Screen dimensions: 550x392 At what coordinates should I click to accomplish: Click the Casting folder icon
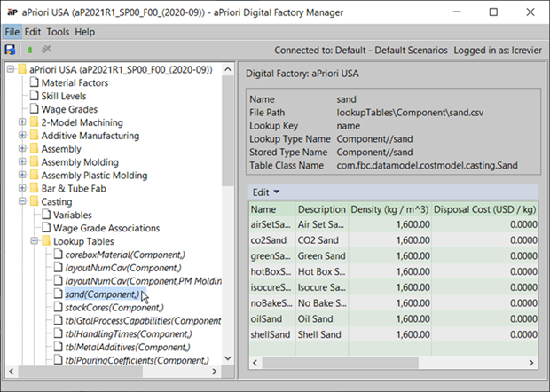click(34, 201)
